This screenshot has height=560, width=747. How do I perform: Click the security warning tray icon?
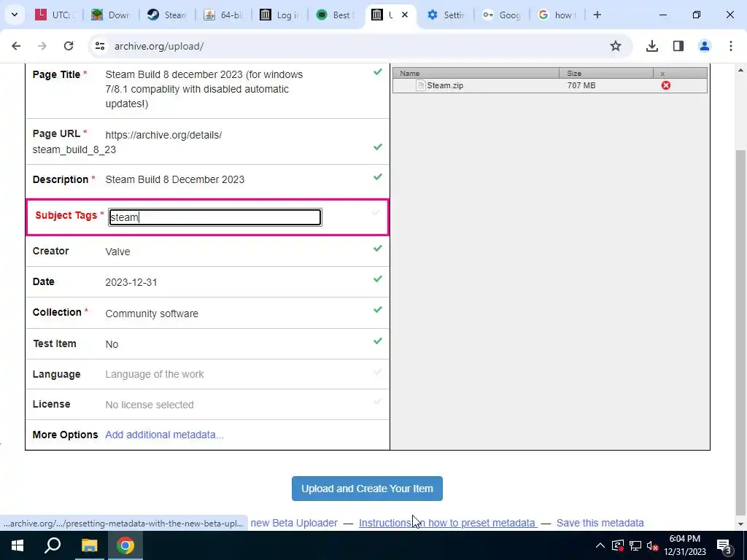(x=618, y=545)
